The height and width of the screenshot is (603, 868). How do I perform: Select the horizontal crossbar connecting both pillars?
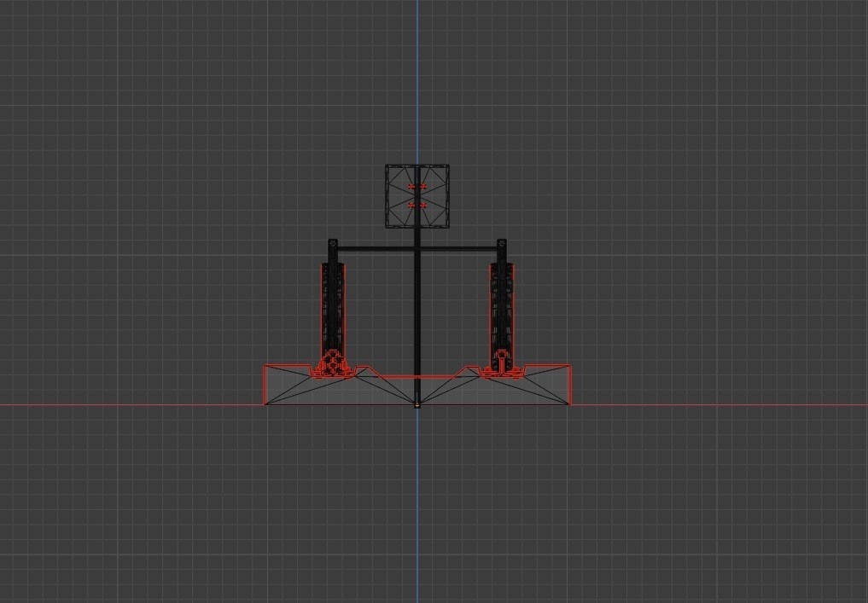417,249
